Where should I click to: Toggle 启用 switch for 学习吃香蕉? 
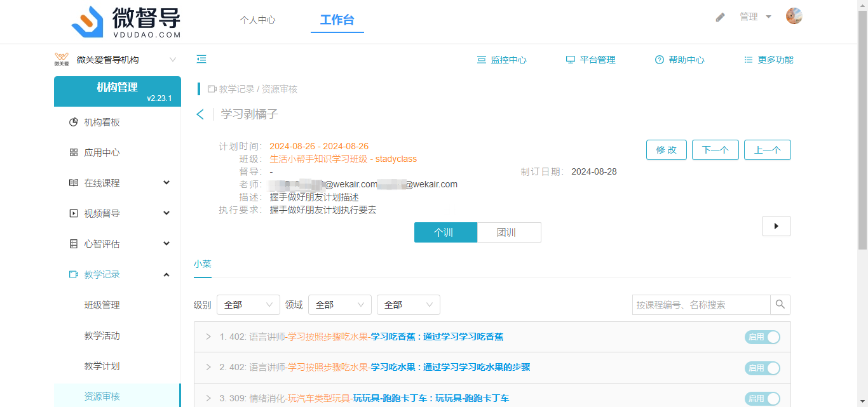point(763,337)
